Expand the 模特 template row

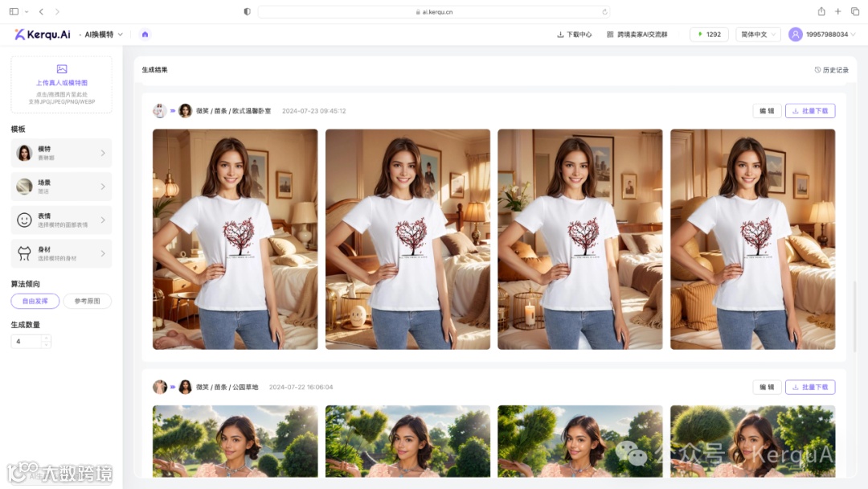pos(61,153)
